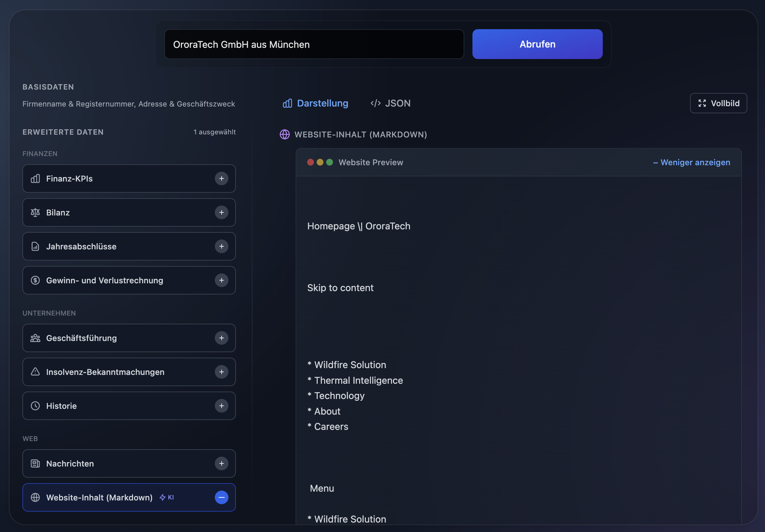765x532 pixels.
Task: Click the Finanz-KPIs chart icon
Action: click(x=35, y=178)
